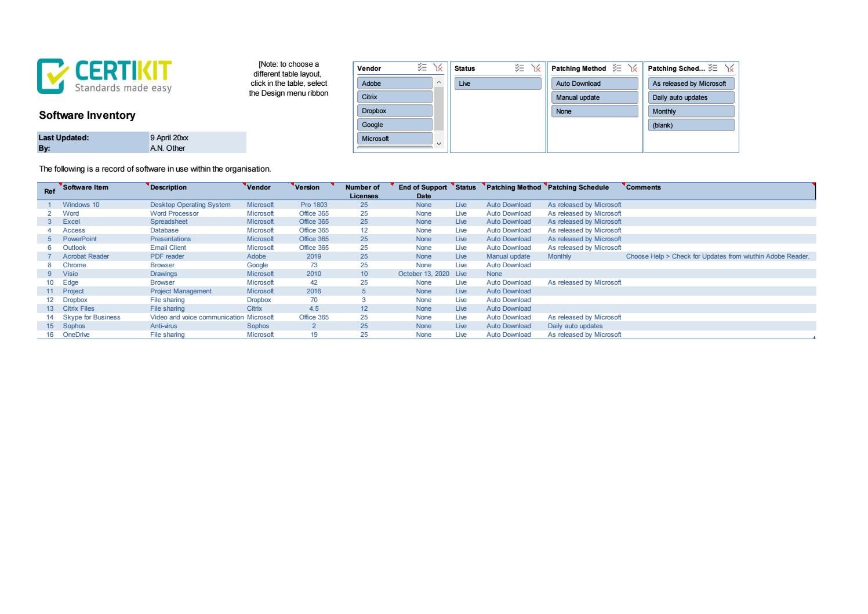Toggle Manual update in Patching Method slicer

594,97
